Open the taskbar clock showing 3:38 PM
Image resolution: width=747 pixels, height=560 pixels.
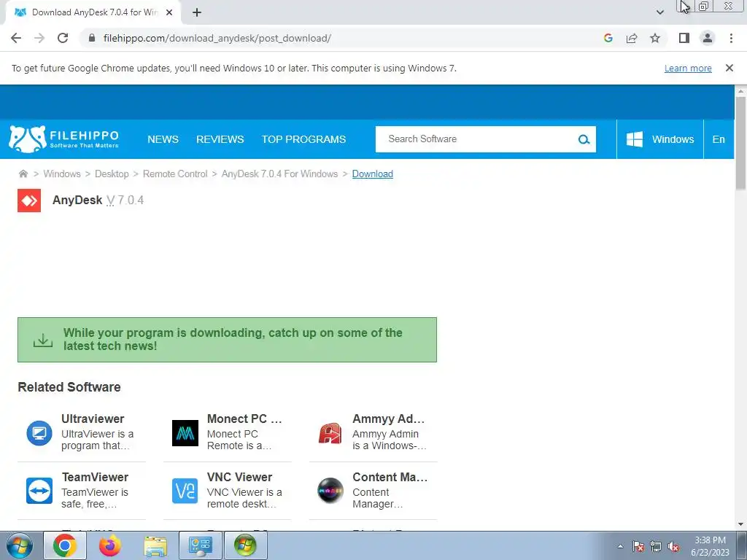[710, 546]
